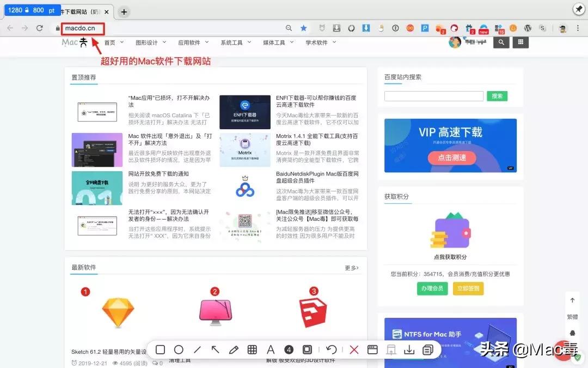Select the pencil drawing tool
This screenshot has width=588, height=368.
click(234, 349)
